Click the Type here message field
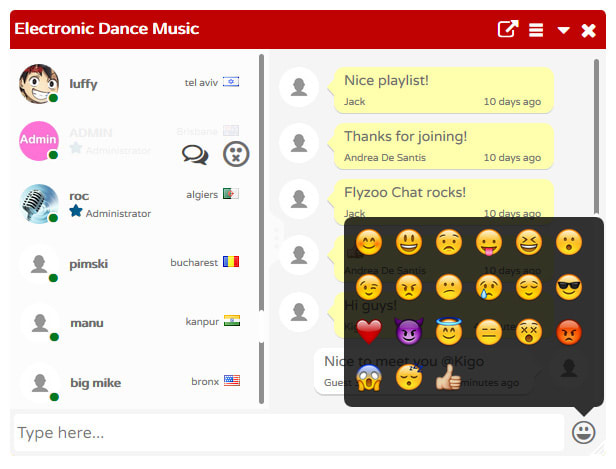Screen dimensions: 616x469 click(x=289, y=432)
